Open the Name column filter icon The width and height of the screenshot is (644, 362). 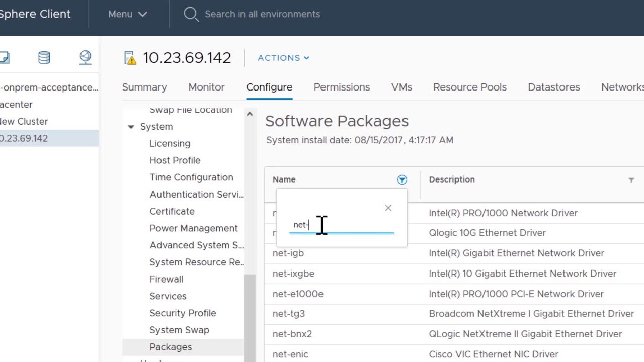click(402, 180)
